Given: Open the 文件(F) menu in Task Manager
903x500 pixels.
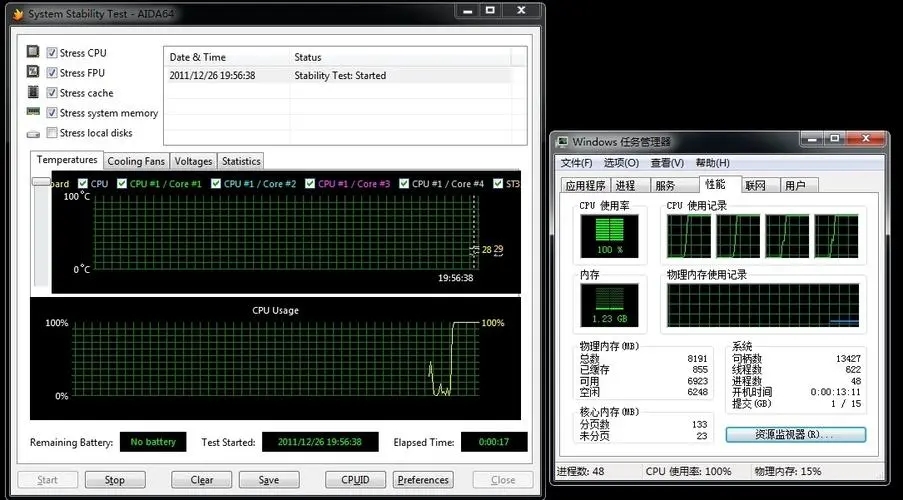Looking at the screenshot, I should click(576, 163).
